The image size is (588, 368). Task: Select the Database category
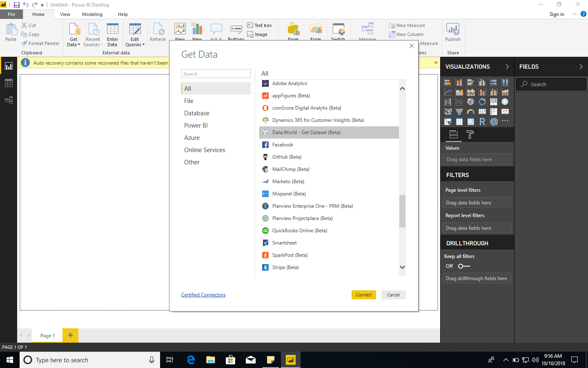click(x=216, y=113)
